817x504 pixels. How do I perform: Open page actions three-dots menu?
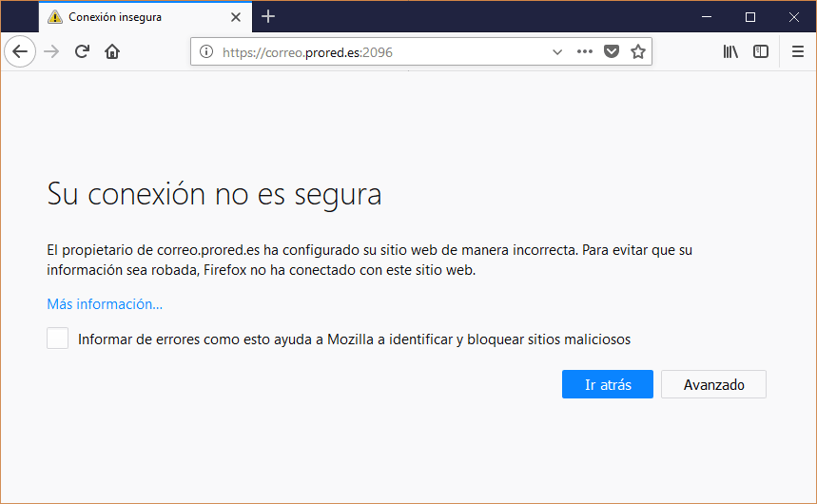[x=585, y=51]
